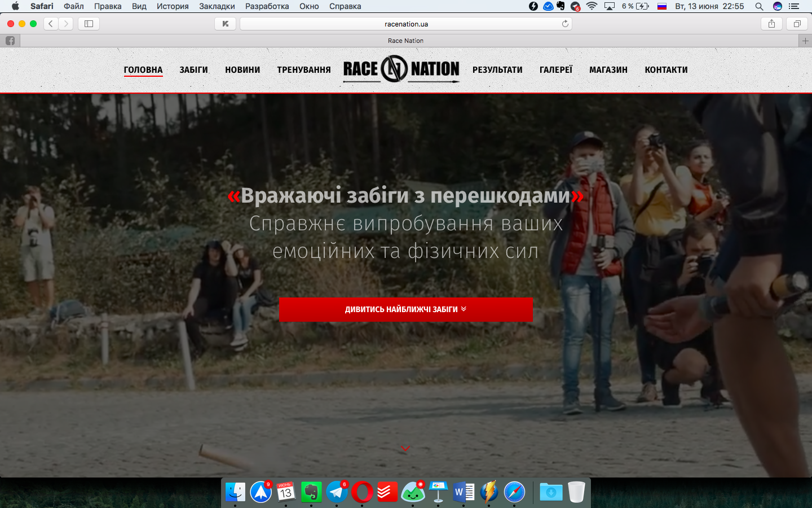Image resolution: width=812 pixels, height=508 pixels.
Task: Select the Race Nation tab
Action: pos(406,41)
